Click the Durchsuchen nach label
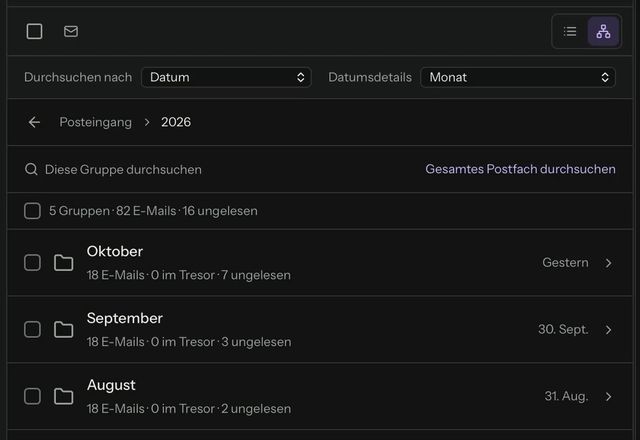 pyautogui.click(x=78, y=77)
